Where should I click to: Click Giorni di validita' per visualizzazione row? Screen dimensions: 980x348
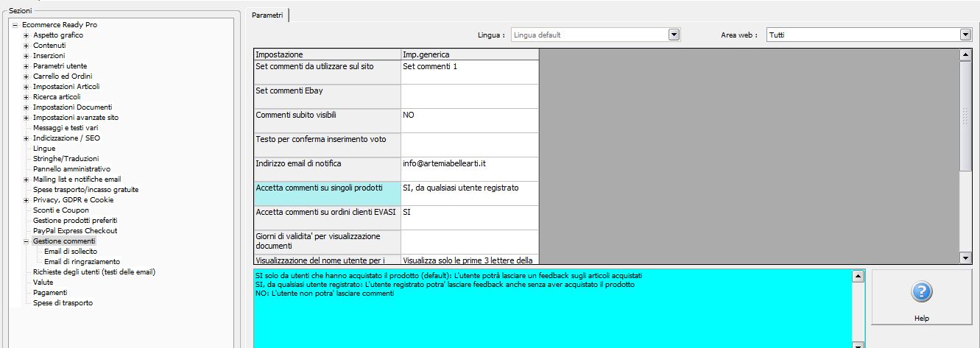pos(327,242)
